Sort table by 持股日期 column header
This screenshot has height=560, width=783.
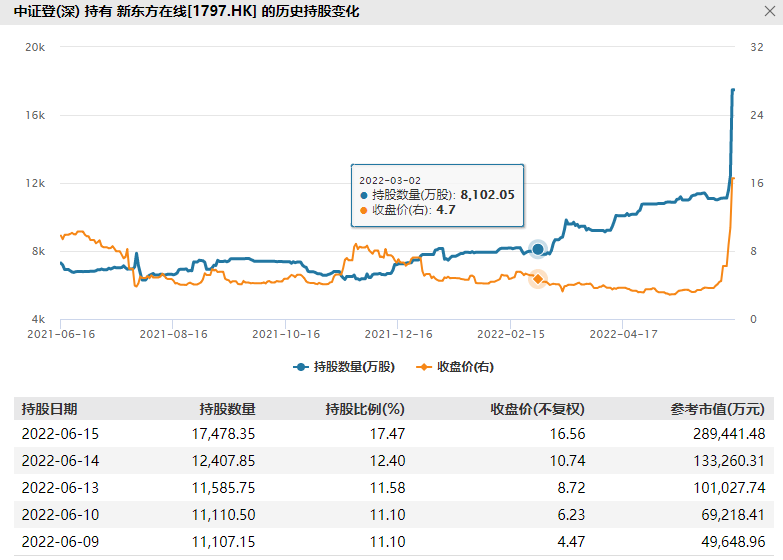coord(49,409)
